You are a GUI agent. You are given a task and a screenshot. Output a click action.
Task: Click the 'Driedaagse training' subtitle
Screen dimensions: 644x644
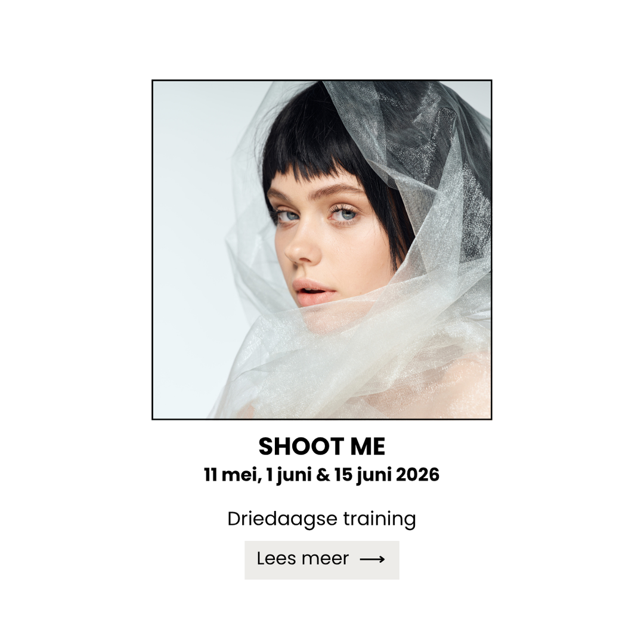pos(321,519)
